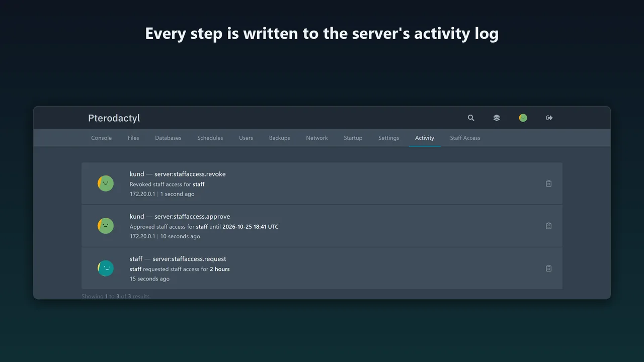644x362 pixels.
Task: Click server:staffaccess.approve event name
Action: 192,216
